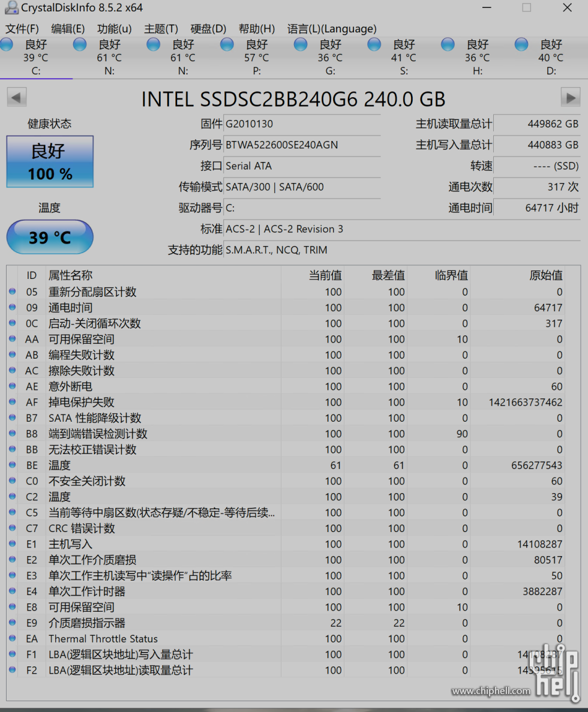Click status dot of row B8 端到端错误检测计数

click(12, 433)
